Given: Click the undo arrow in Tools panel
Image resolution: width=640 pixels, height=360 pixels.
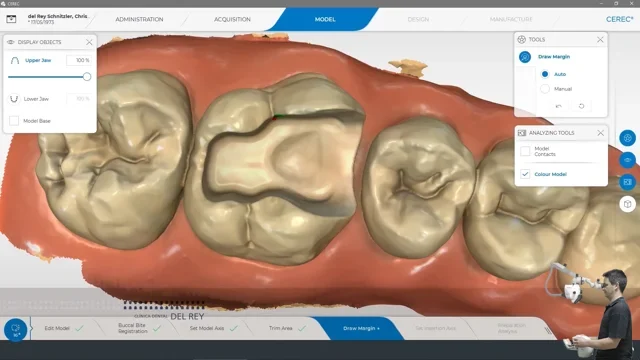Looking at the screenshot, I should point(558,106).
